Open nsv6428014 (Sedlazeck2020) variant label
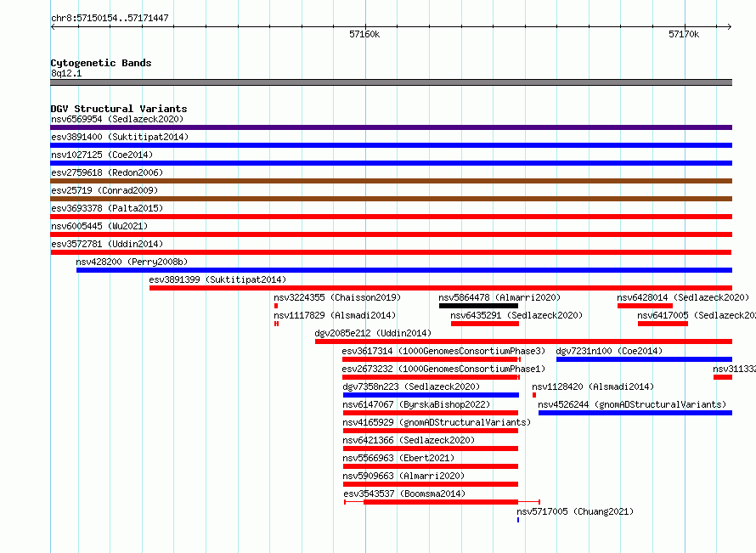Viewport: 756px width, 553px height. (x=683, y=297)
